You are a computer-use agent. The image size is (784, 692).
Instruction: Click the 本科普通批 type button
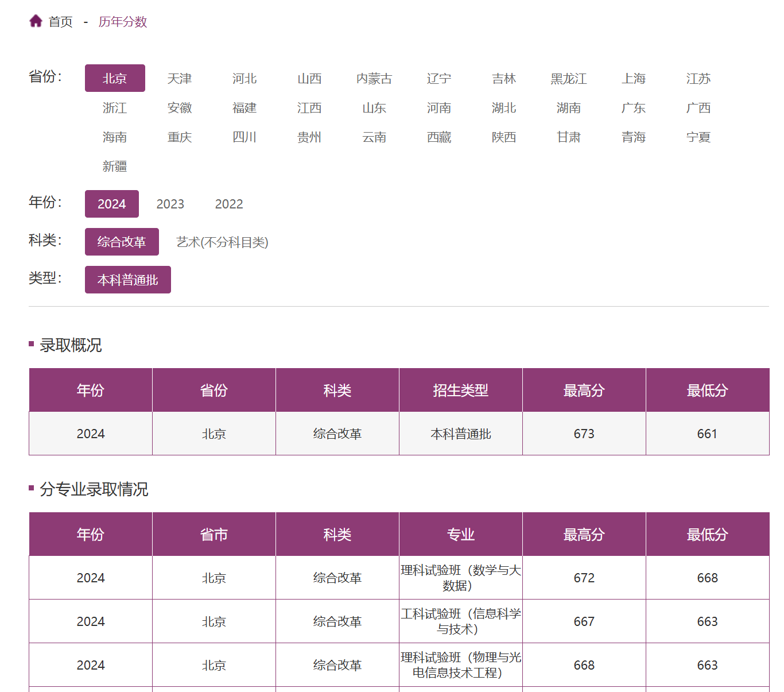pyautogui.click(x=128, y=280)
